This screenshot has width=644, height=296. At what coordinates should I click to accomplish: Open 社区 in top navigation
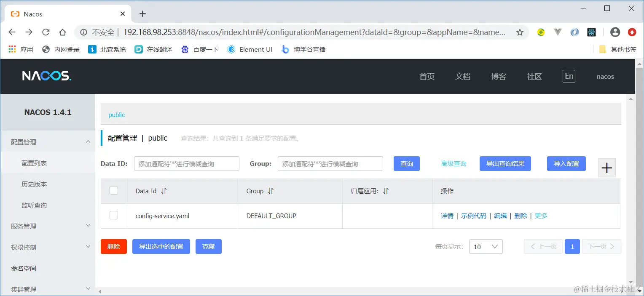coord(534,76)
